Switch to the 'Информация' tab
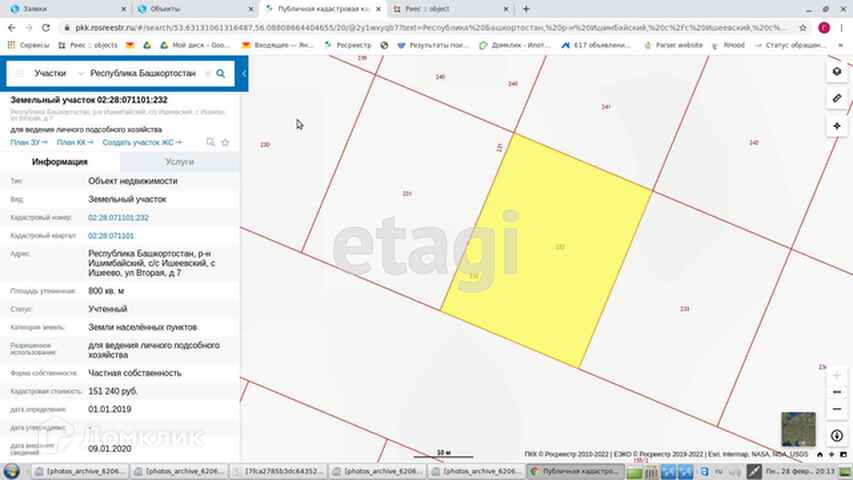Screen dimensions: 853x480 (x=60, y=162)
